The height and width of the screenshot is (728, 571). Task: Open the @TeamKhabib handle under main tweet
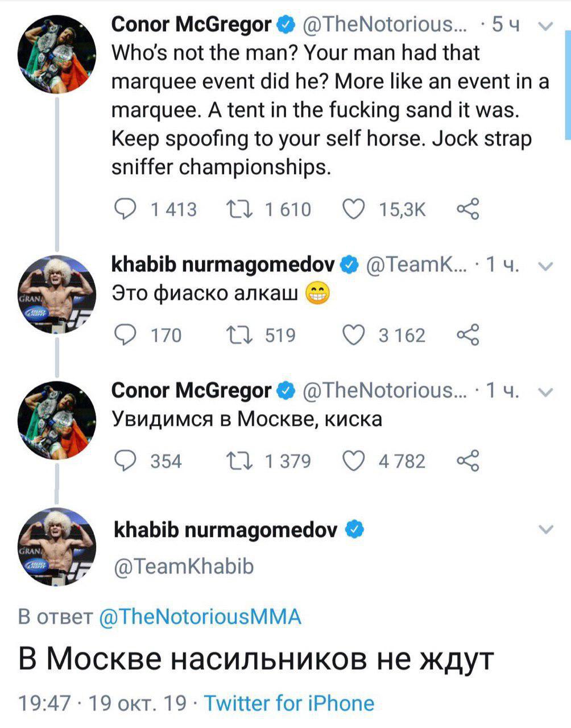(184, 566)
